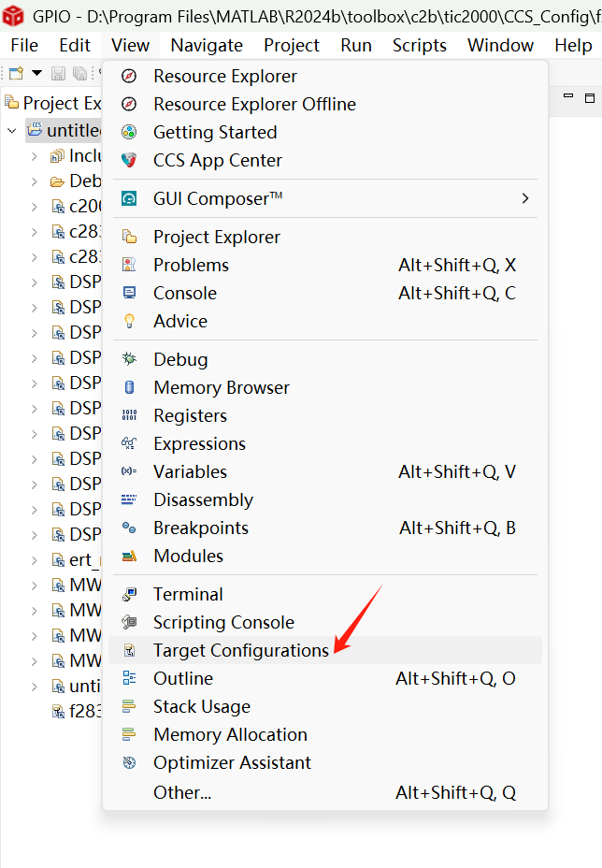This screenshot has width=602, height=868.
Task: Click the Terminal icon
Action: [x=129, y=595]
